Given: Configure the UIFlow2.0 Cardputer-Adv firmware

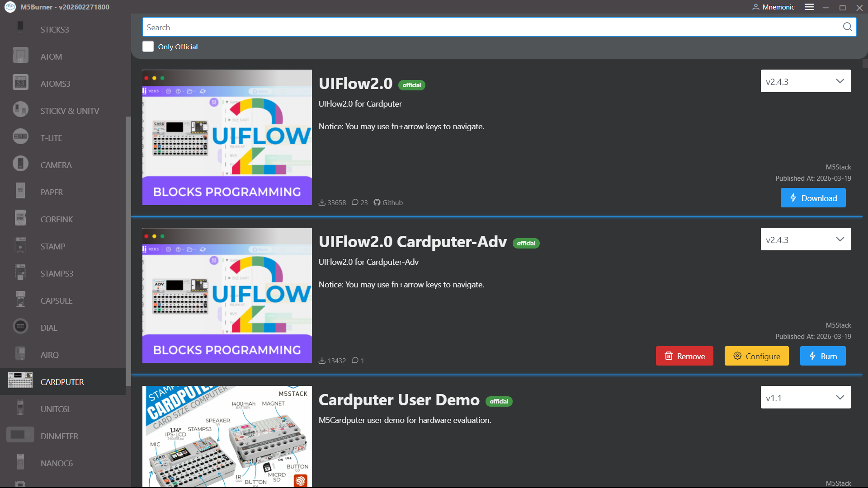Looking at the screenshot, I should click(756, 356).
